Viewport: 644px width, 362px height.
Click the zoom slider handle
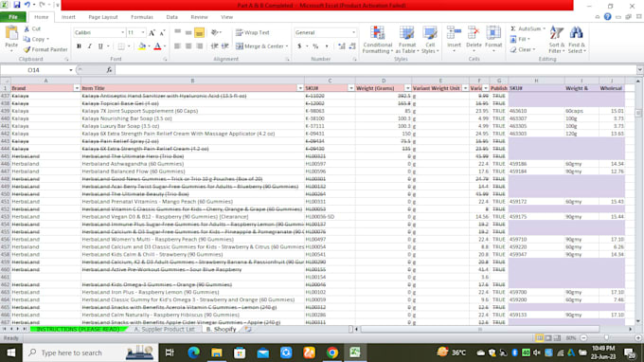click(x=606, y=337)
